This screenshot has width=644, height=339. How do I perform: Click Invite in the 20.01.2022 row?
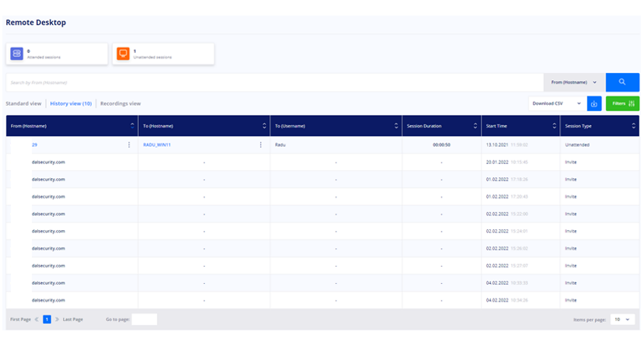tap(571, 162)
